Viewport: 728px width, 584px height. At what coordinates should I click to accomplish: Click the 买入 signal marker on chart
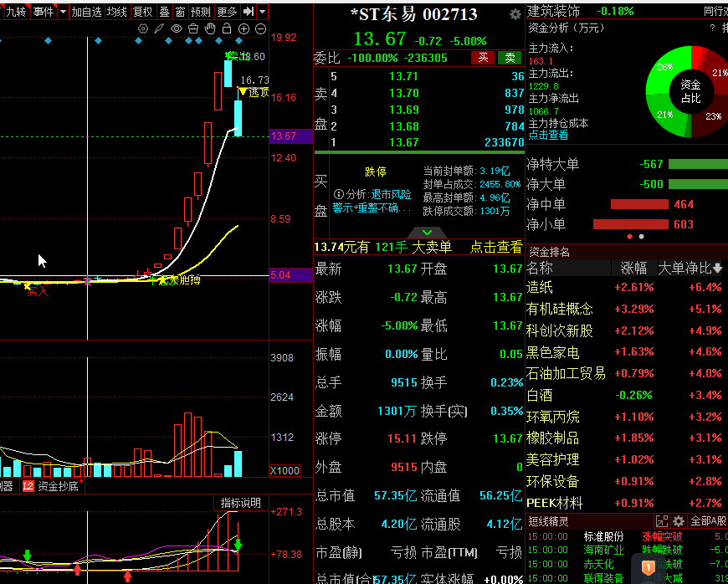[x=37, y=291]
